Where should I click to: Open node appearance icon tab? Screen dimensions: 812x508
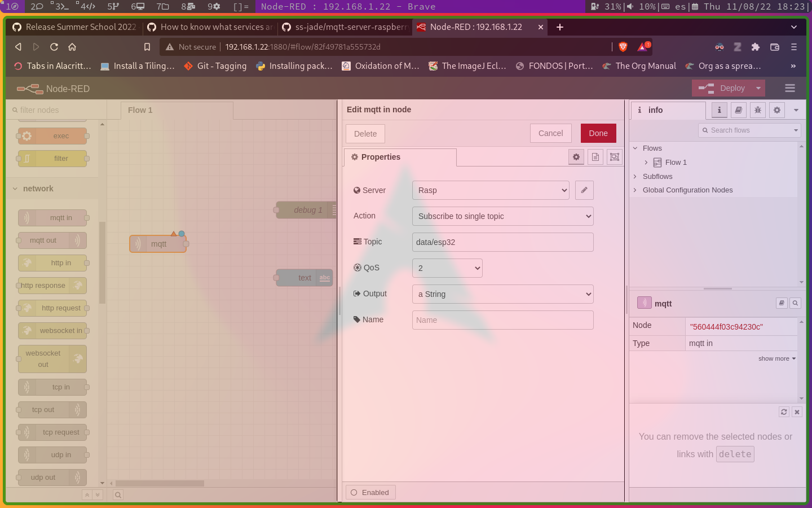(x=615, y=157)
